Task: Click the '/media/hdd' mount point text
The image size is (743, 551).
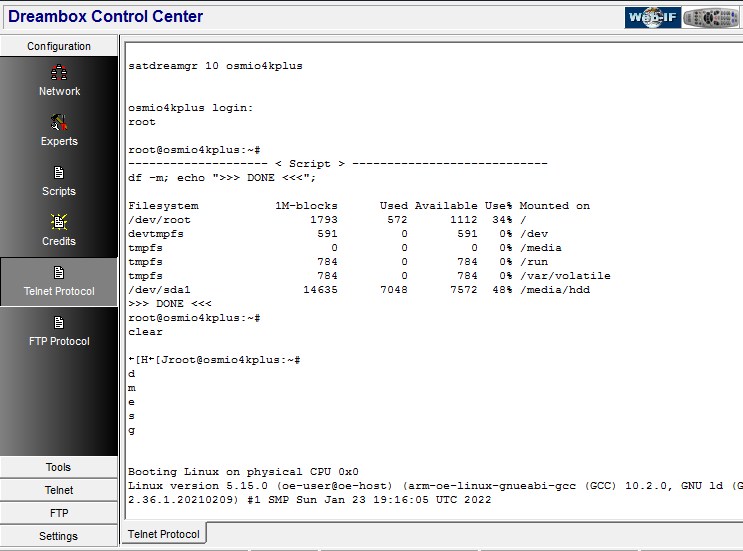Action: coord(555,289)
